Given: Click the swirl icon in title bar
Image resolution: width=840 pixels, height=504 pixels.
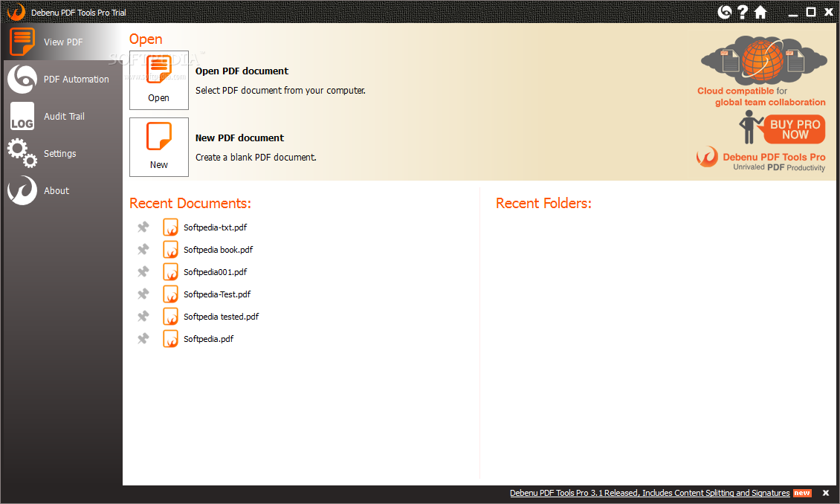Looking at the screenshot, I should [x=725, y=12].
